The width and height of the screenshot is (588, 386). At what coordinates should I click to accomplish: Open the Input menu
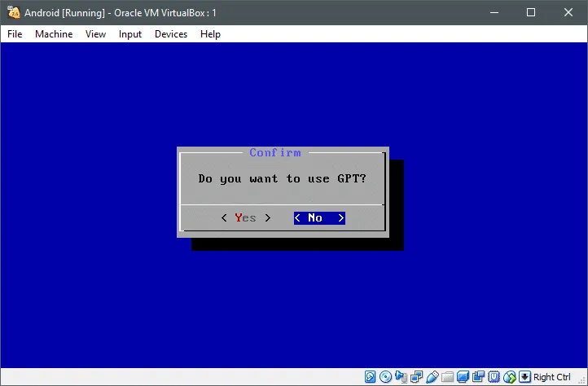(x=130, y=34)
